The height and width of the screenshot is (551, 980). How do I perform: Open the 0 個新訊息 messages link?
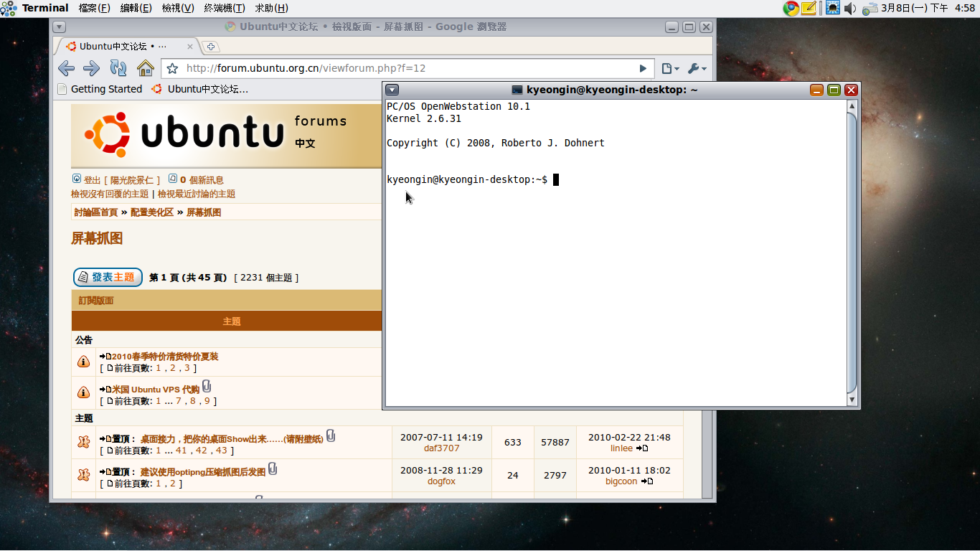(x=202, y=180)
